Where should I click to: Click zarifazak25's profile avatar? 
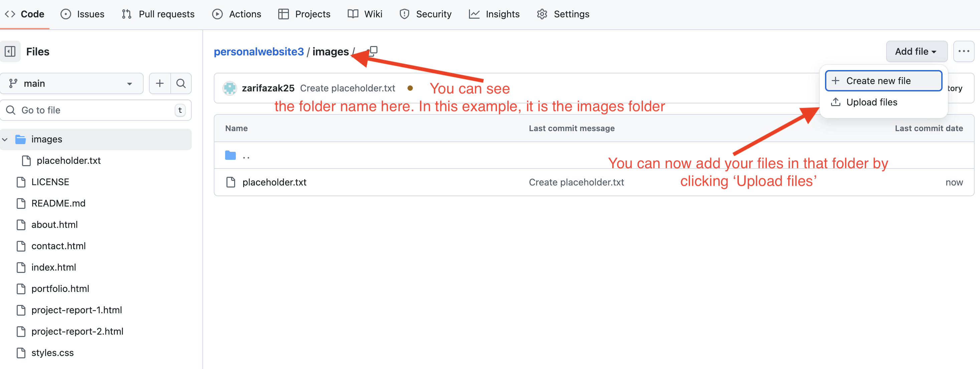click(230, 88)
